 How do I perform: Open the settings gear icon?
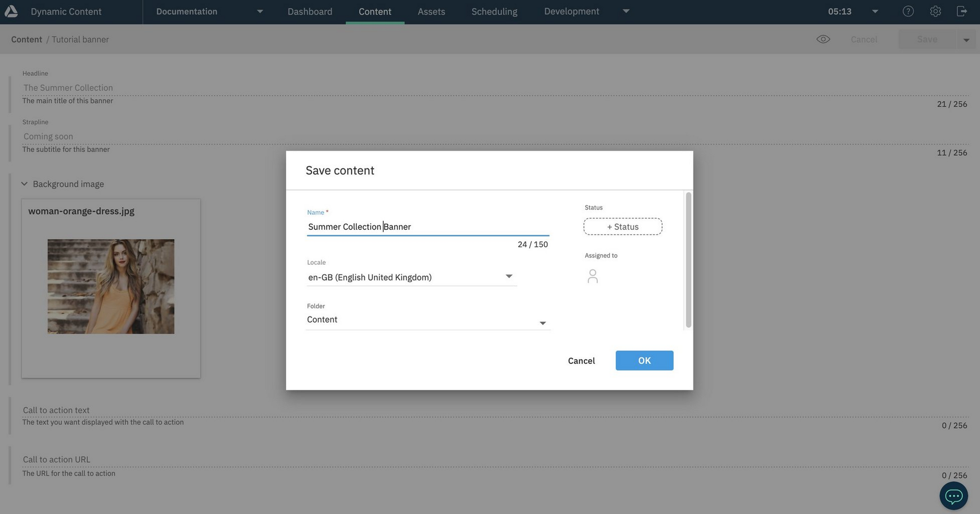coord(935,11)
